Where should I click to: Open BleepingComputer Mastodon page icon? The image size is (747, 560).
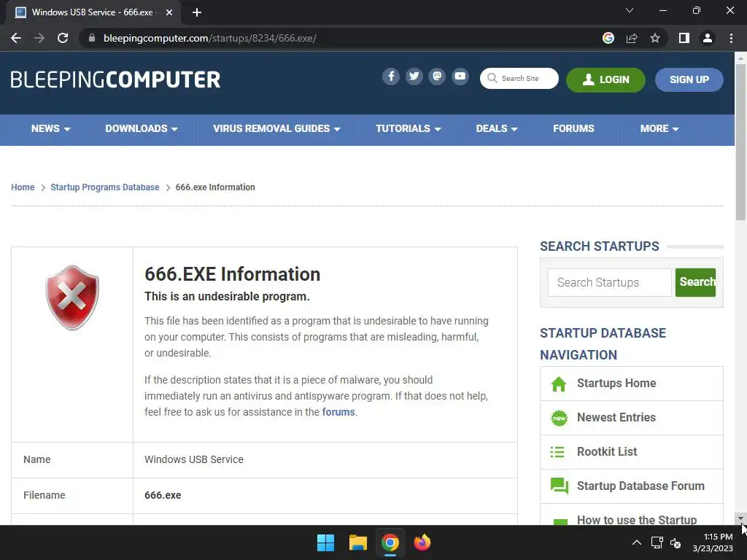(x=437, y=76)
